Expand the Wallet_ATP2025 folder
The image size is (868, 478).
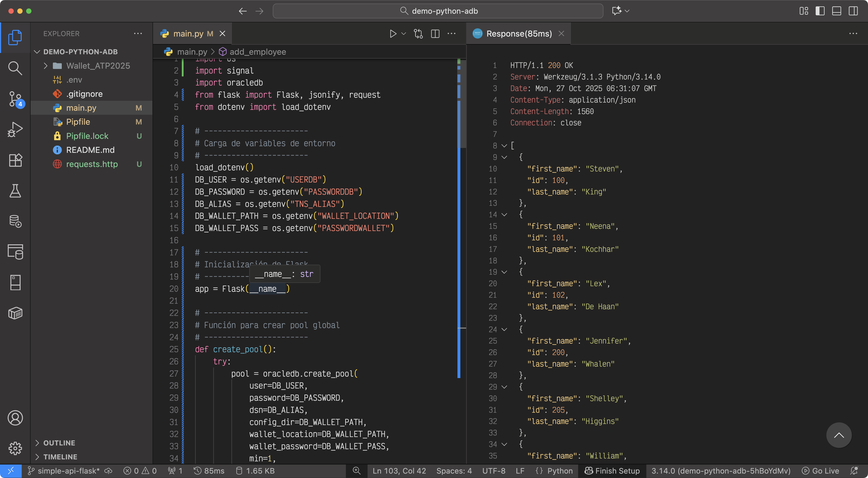point(45,66)
